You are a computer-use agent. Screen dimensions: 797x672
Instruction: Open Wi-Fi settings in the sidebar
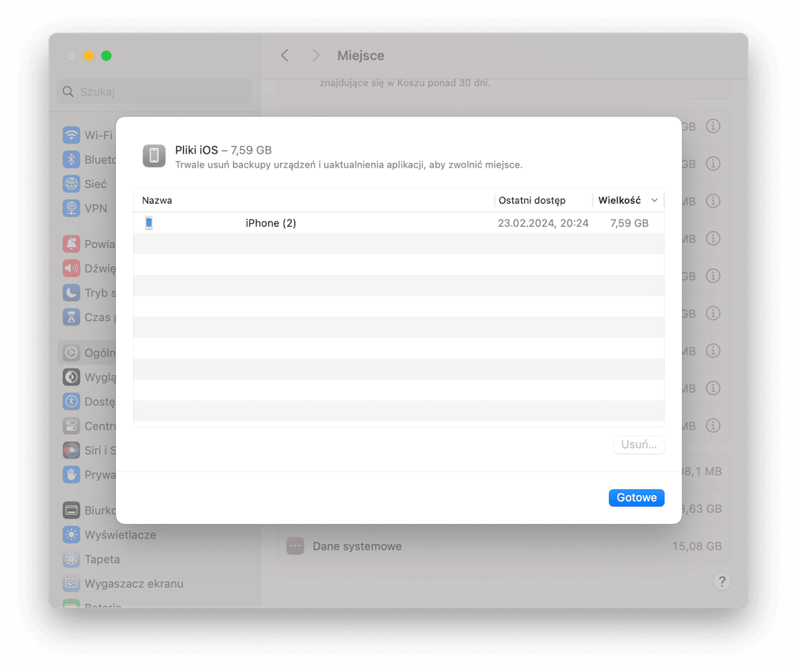pos(87,136)
